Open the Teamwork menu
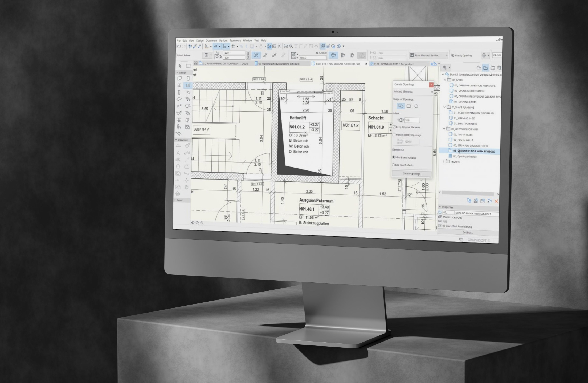Viewport: 588px width, 383px height. [x=235, y=41]
